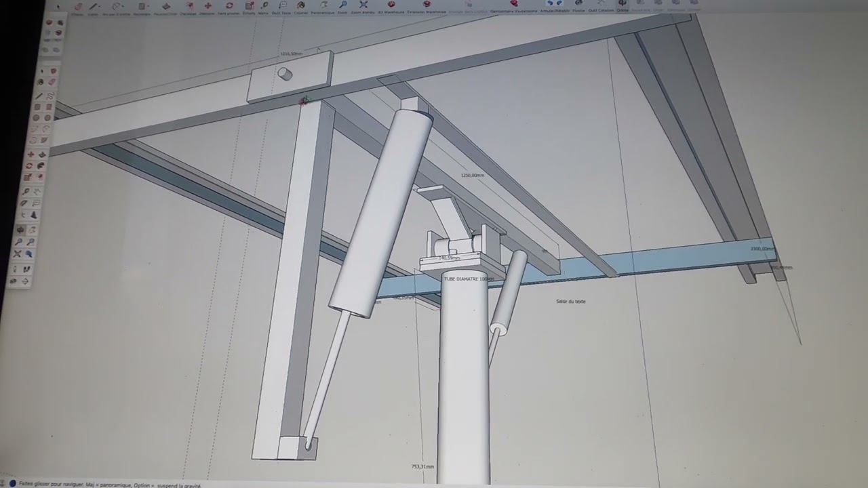The image size is (868, 488).
Task: Choose the pan hand in left palette
Action: point(33,229)
